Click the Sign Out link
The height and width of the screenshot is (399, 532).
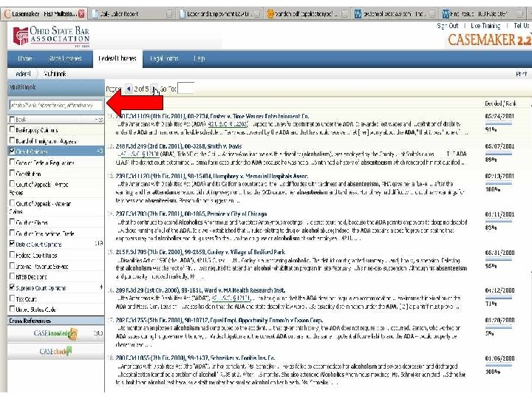click(x=448, y=26)
